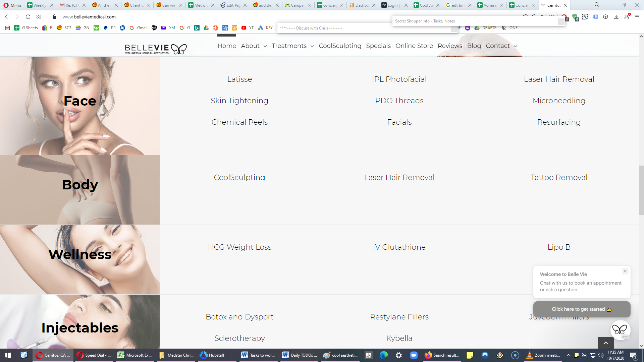Reload the page with the refresh icon
Viewport: 644px width, 362px height.
[28, 17]
